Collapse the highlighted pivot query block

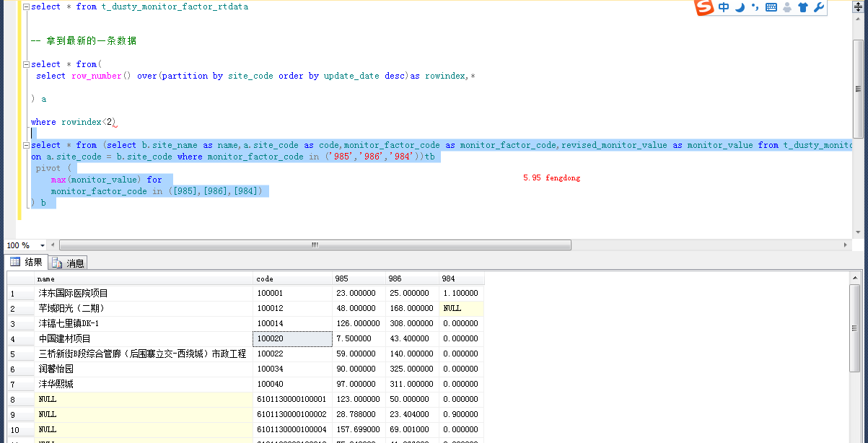pyautogui.click(x=26, y=145)
